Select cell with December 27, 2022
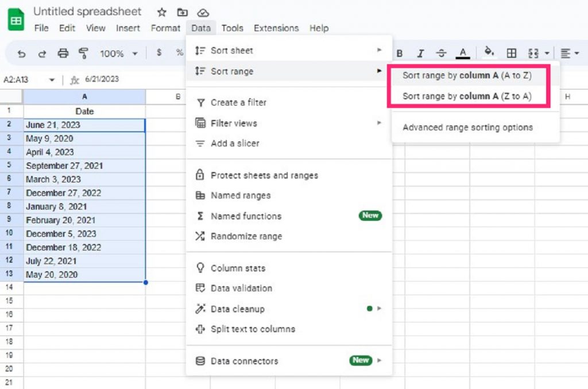 (84, 193)
